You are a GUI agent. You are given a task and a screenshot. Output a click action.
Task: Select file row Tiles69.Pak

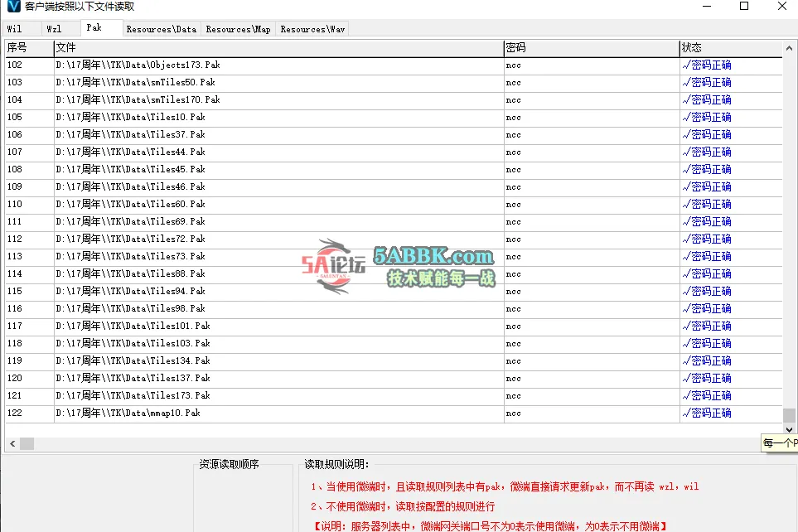coord(394,221)
